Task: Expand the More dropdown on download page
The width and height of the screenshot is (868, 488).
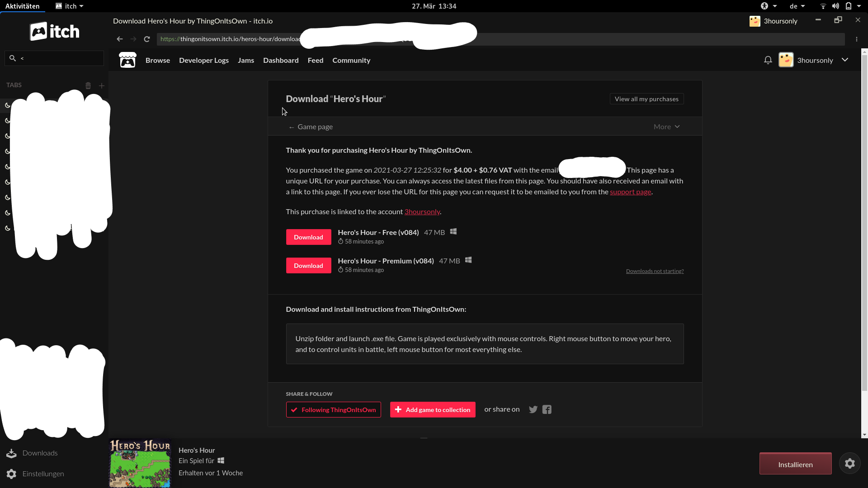Action: 666,127
